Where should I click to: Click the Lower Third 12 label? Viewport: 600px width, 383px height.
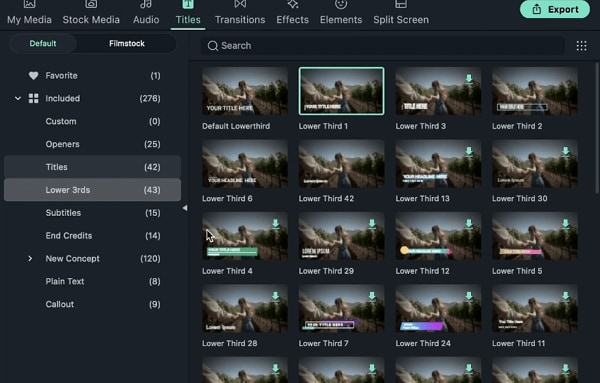tap(422, 271)
